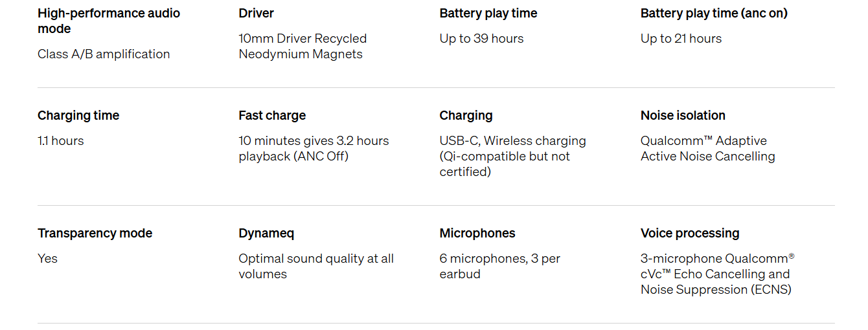This screenshot has width=868, height=330.
Task: Click the Qualcomm Adaptive Active Noise Cancelling text
Action: (x=707, y=148)
